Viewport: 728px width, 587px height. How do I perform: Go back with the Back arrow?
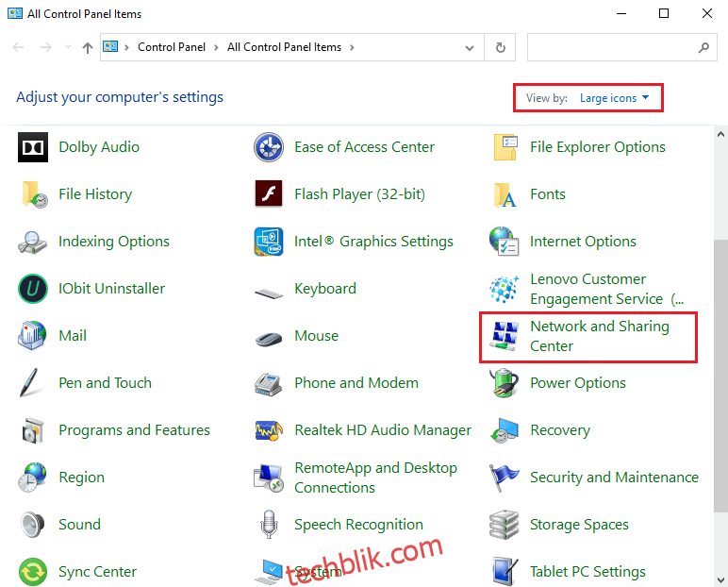pyautogui.click(x=19, y=47)
